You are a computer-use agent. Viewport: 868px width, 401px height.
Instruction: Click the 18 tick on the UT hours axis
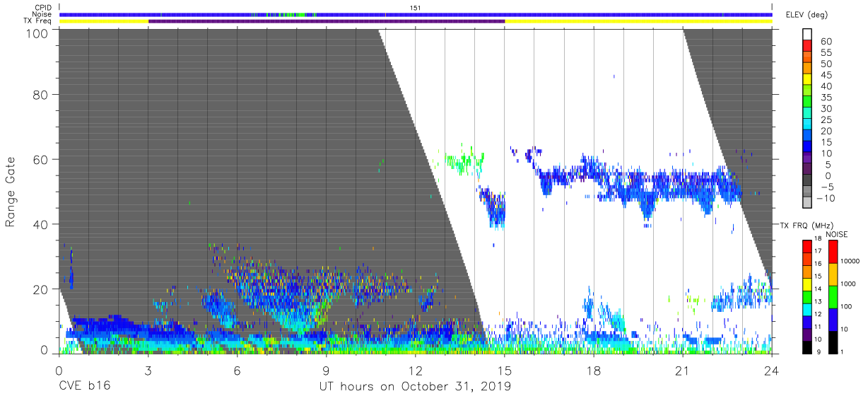pyautogui.click(x=593, y=370)
